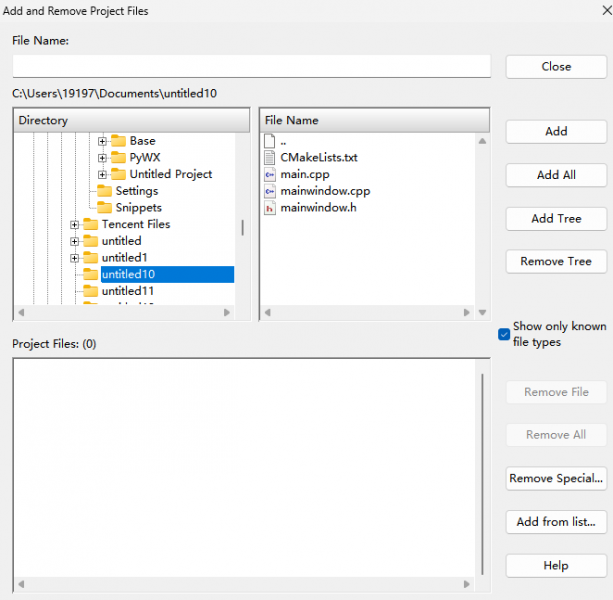Click file list left scroll arrow

[x=268, y=312]
